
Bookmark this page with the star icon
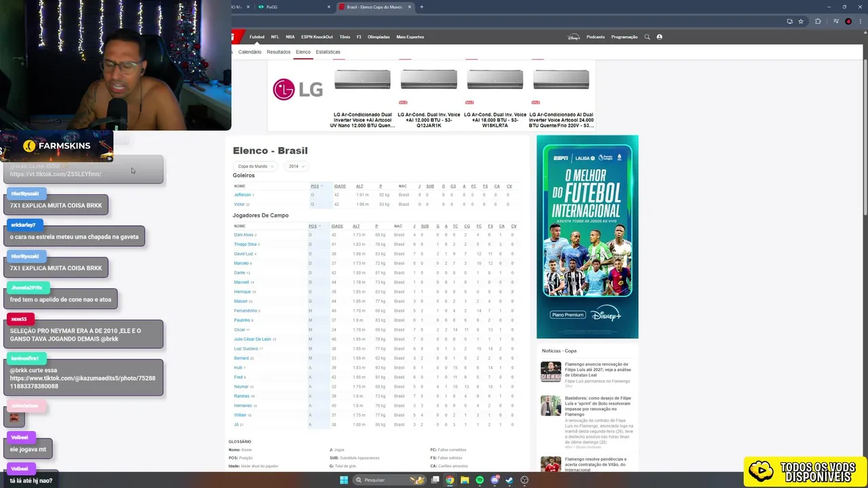point(801,21)
